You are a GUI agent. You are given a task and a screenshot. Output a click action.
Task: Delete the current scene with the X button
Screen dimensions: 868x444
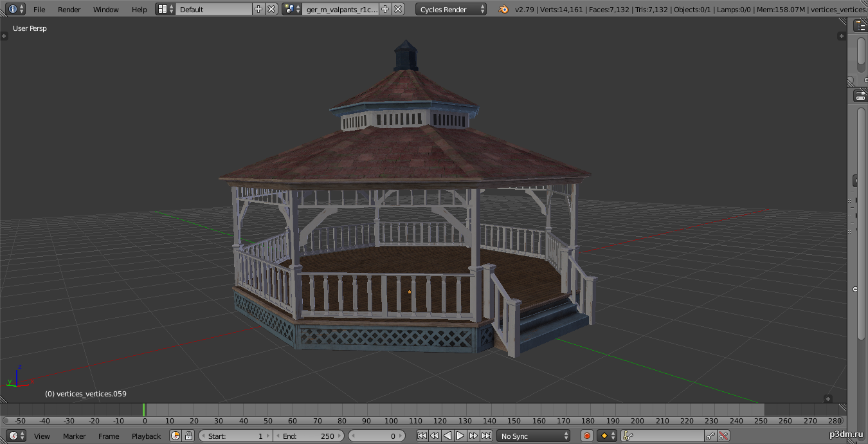point(399,9)
